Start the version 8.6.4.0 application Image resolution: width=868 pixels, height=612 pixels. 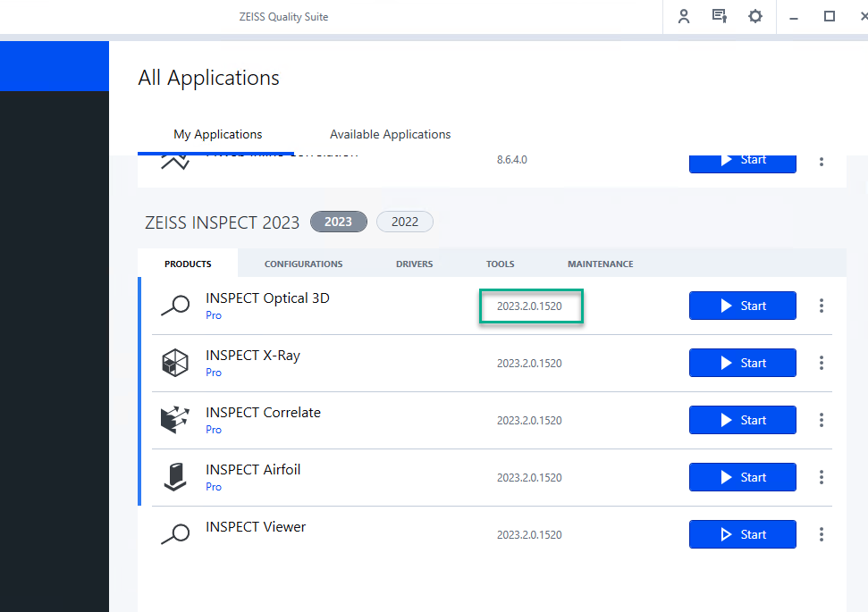pyautogui.click(x=742, y=163)
